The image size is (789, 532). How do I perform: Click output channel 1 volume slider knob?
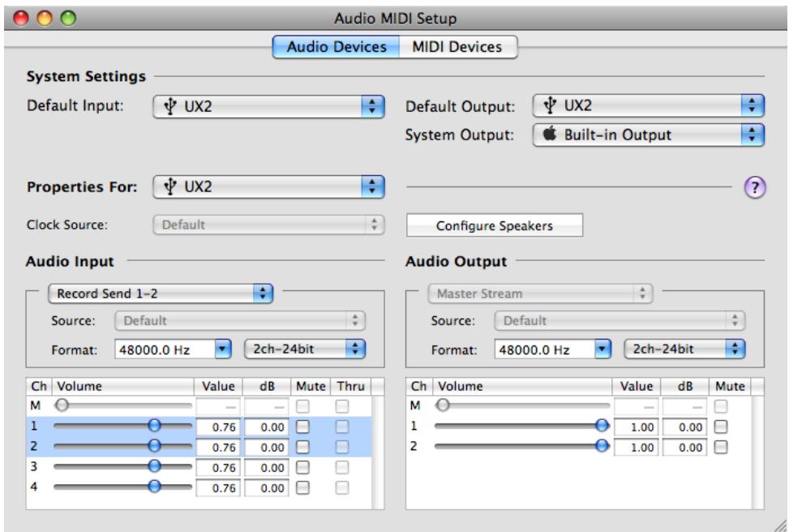(x=602, y=425)
